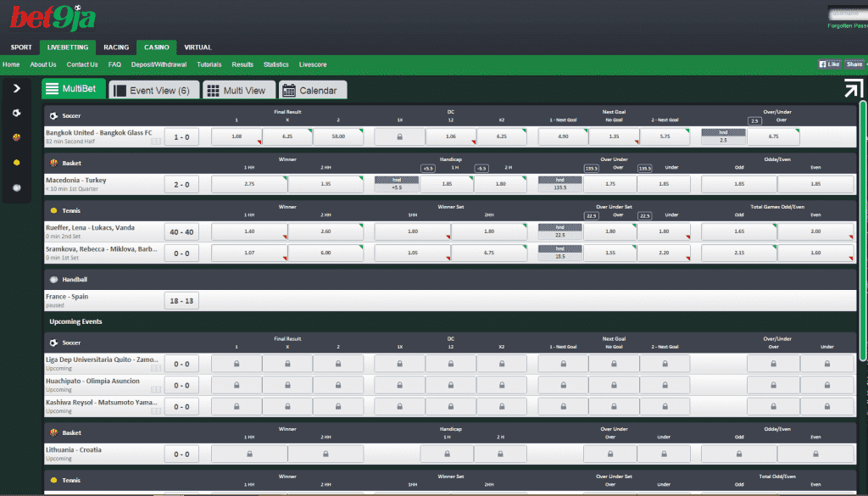Click locked Odd odds for Lithuania - Croatia
The image size is (868, 496).
pyautogui.click(x=739, y=454)
